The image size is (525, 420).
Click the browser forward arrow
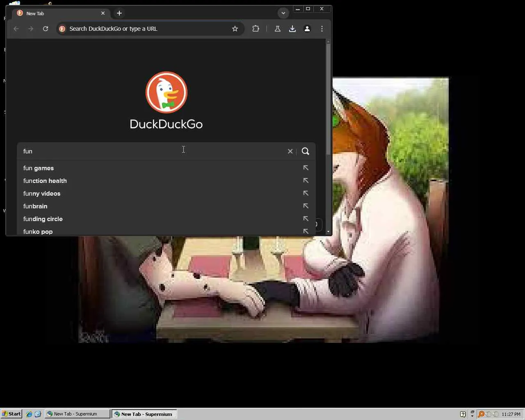(x=31, y=29)
